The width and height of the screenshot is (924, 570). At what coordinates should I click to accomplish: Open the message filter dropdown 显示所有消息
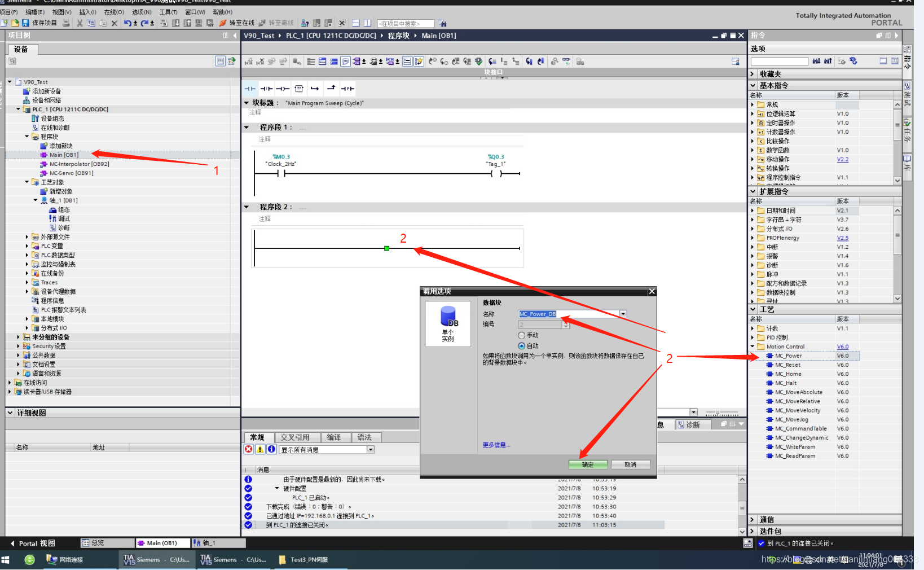coord(371,449)
